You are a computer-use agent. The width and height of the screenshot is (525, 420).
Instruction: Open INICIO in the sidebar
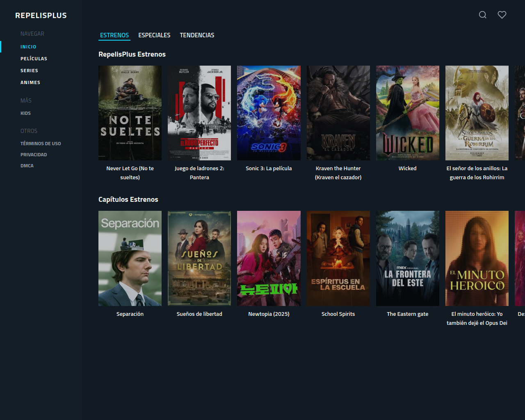(28, 47)
